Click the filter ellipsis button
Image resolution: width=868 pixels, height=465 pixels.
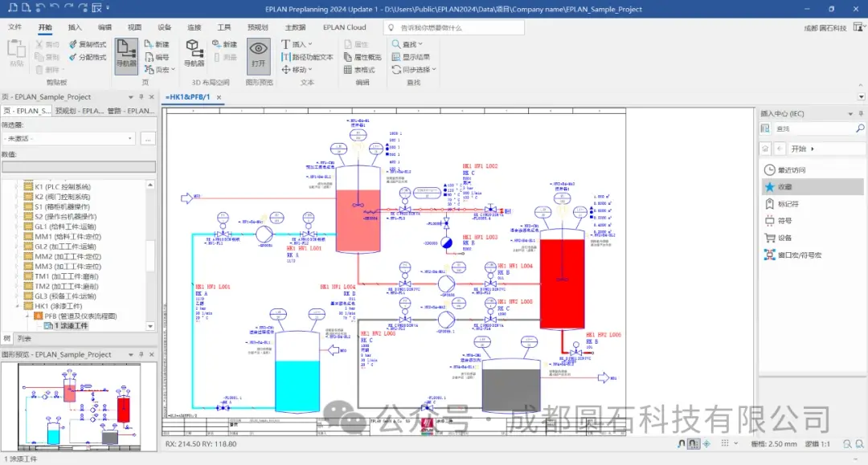point(148,139)
